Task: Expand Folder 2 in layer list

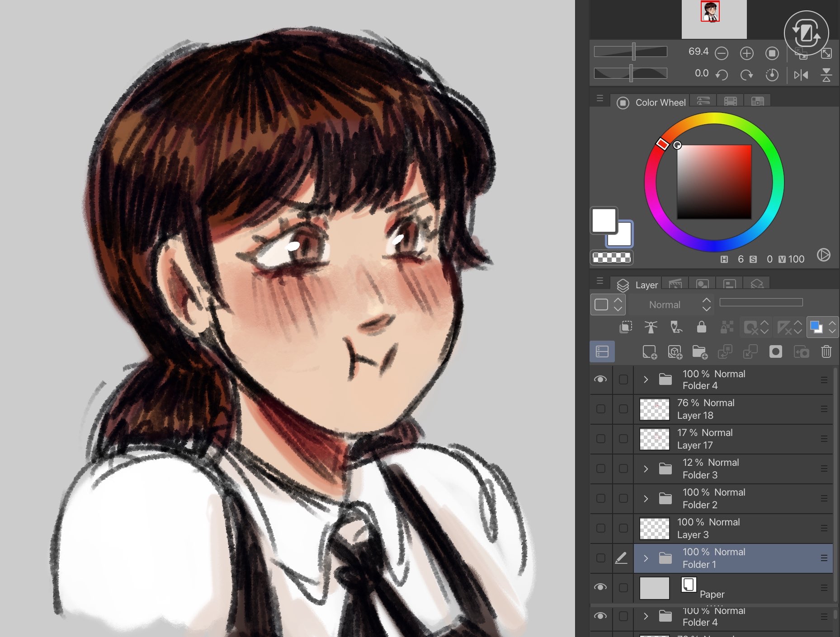Action: [646, 499]
